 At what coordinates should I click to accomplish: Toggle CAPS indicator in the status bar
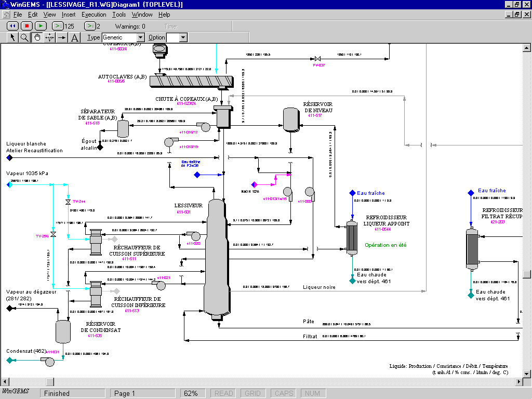[283, 393]
